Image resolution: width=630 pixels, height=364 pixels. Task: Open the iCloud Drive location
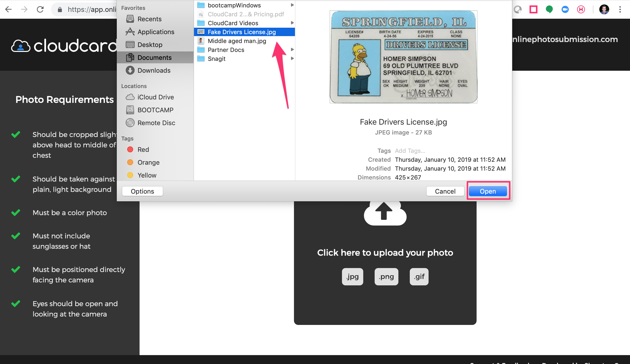coord(155,97)
